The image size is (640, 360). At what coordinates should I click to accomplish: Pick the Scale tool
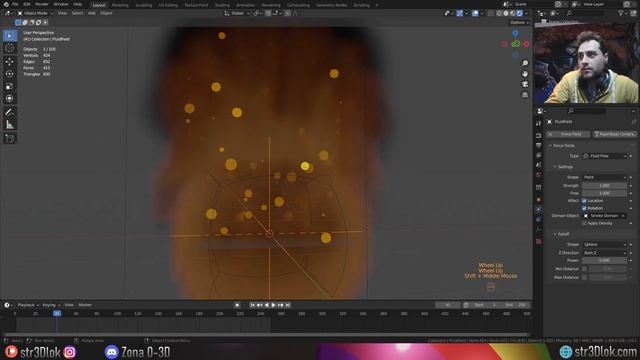coord(10,86)
